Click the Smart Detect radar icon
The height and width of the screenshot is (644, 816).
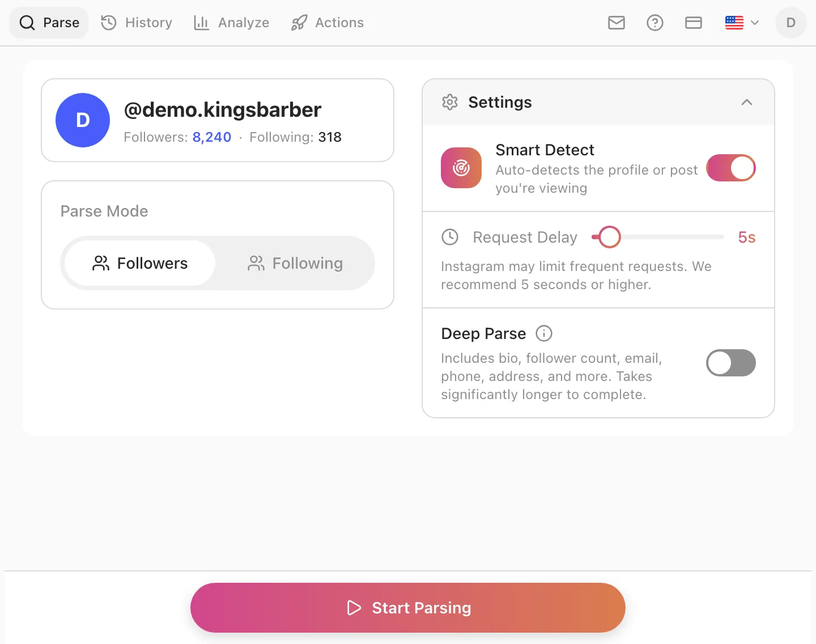[461, 168]
